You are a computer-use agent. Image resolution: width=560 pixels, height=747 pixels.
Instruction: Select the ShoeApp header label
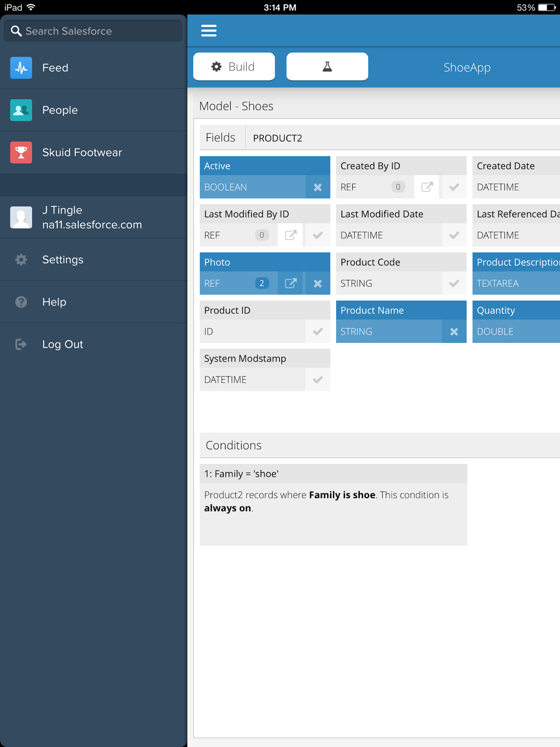pyautogui.click(x=467, y=68)
